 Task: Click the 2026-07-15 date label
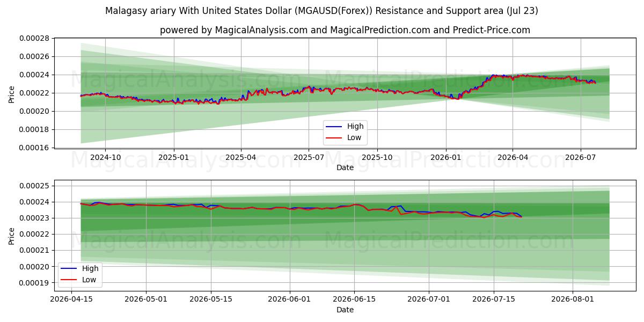pos(494,299)
